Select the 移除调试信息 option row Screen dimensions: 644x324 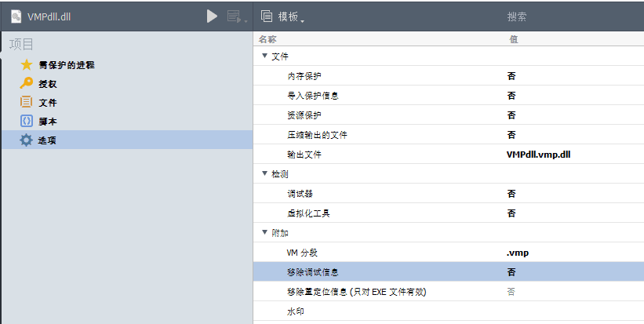[449, 272]
